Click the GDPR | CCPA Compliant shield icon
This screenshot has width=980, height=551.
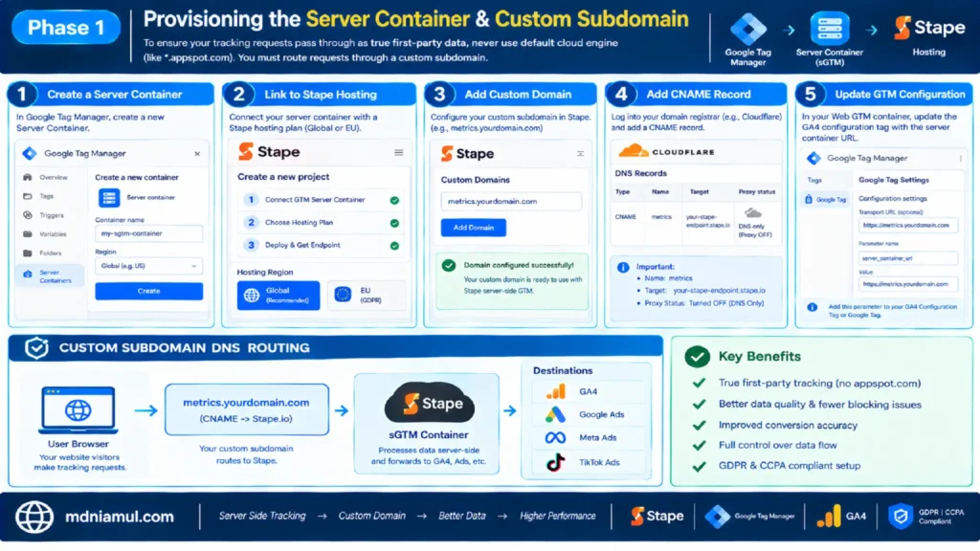pos(901,517)
